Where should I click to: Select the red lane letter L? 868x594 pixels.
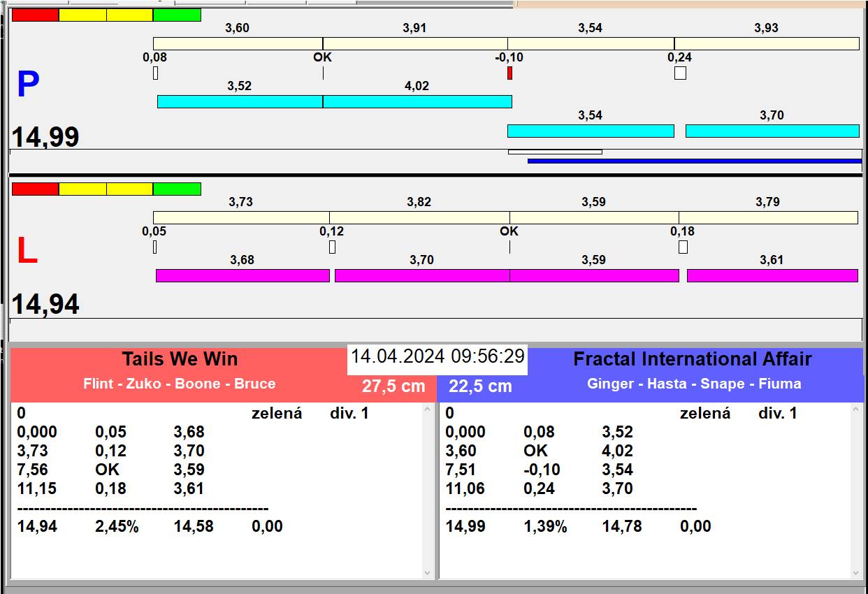[27, 252]
